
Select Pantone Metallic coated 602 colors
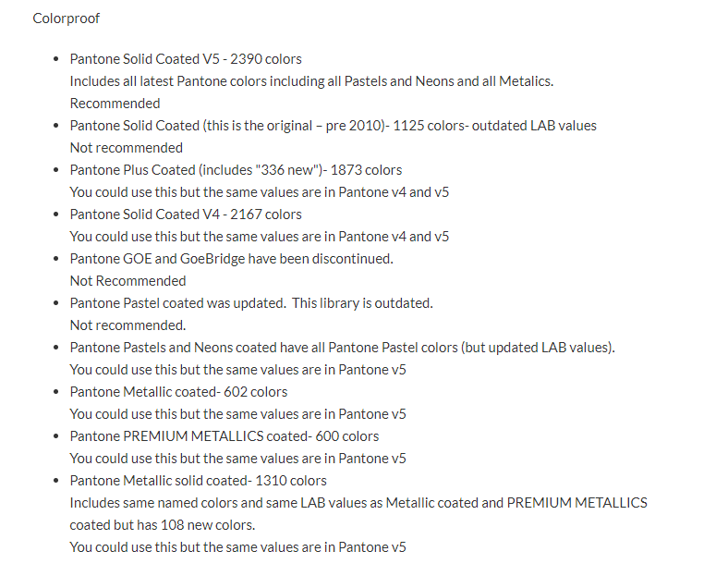coord(178,392)
